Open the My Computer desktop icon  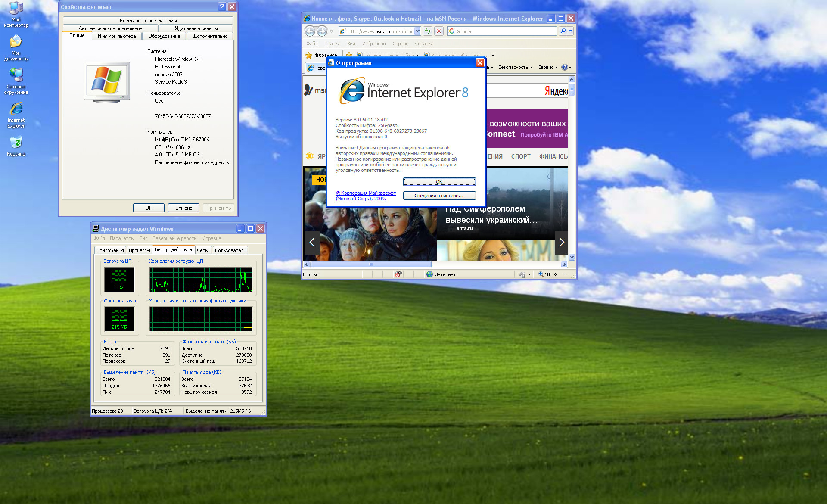click(16, 14)
